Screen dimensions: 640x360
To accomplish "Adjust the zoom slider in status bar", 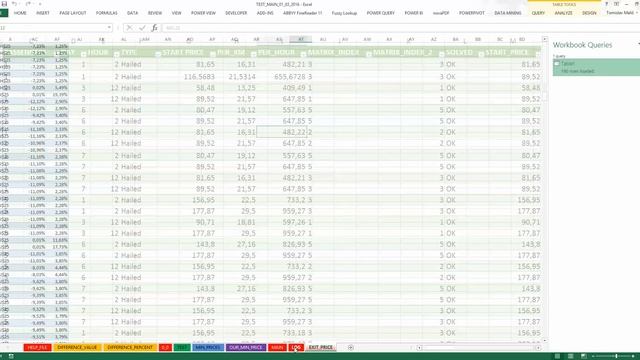I will (x=615, y=356).
